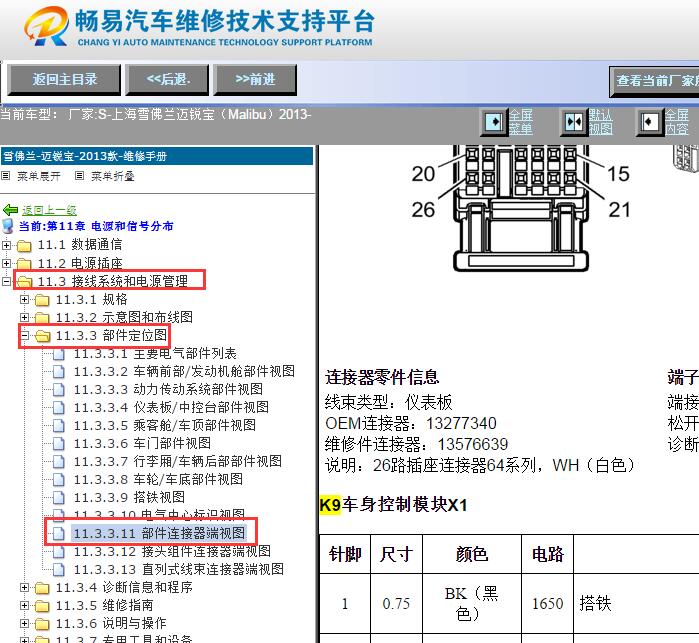Click the 当前:第11章 chapter icon
This screenshot has width=699, height=643.
pyautogui.click(x=8, y=226)
